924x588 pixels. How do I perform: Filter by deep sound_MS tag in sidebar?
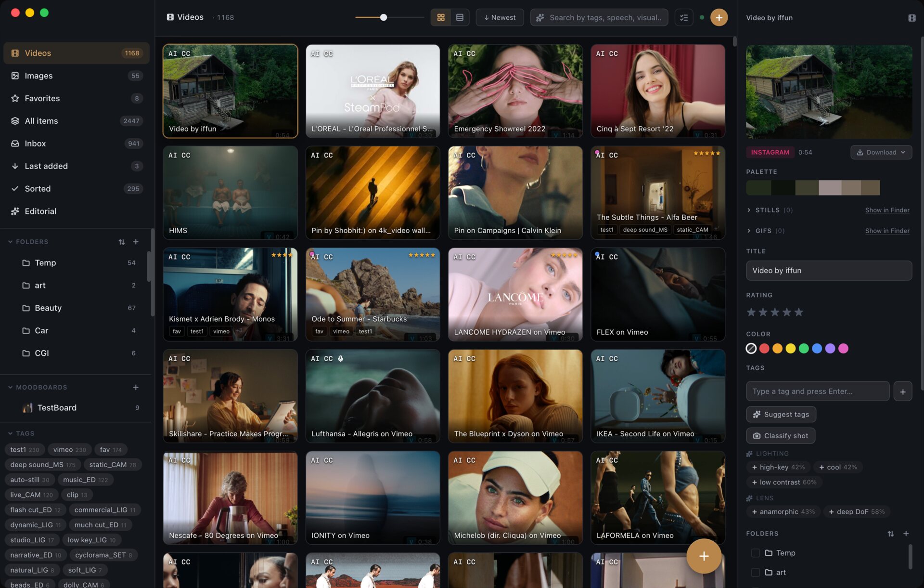point(43,465)
